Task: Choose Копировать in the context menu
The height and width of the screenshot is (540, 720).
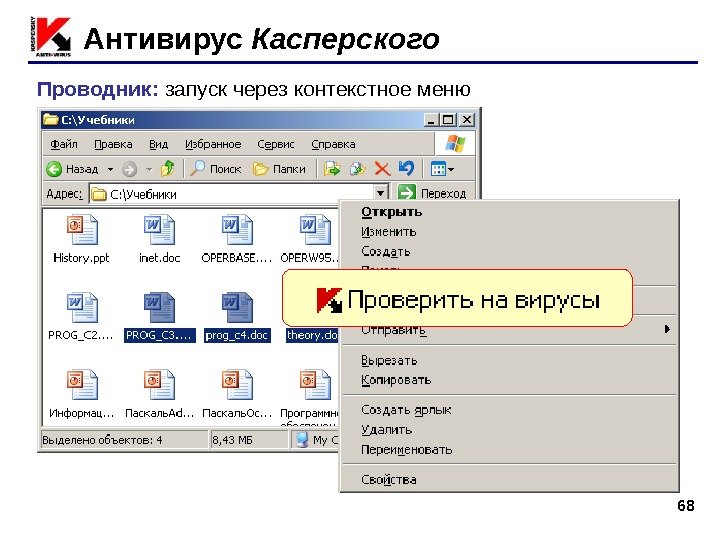Action: (396, 380)
